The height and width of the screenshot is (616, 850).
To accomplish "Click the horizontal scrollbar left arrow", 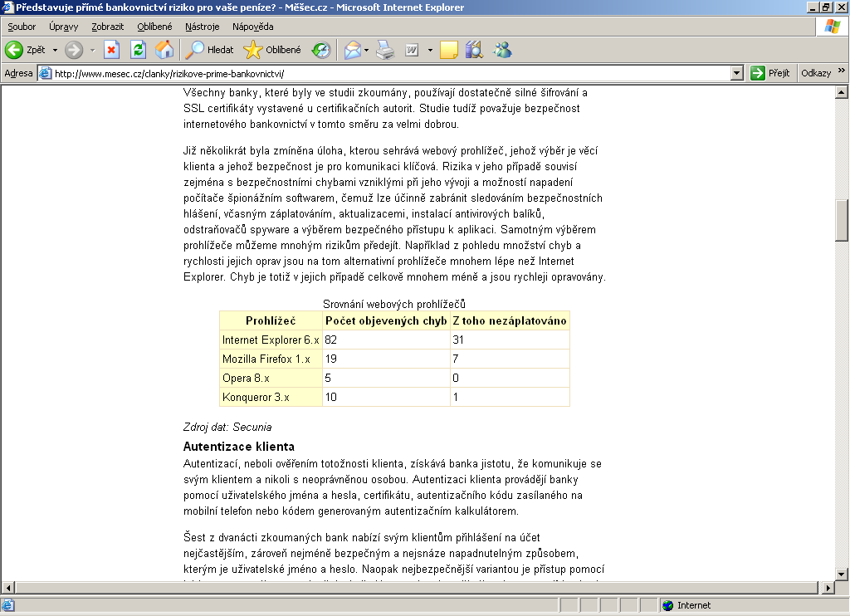I will [x=8, y=587].
